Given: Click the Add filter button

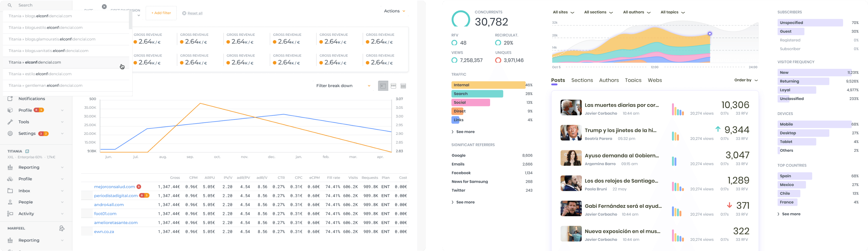Looking at the screenshot, I should tap(161, 13).
